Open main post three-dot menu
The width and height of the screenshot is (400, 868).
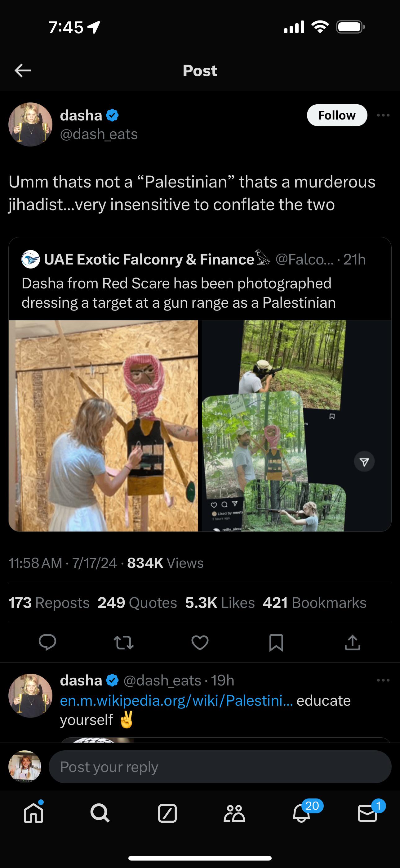point(383,115)
